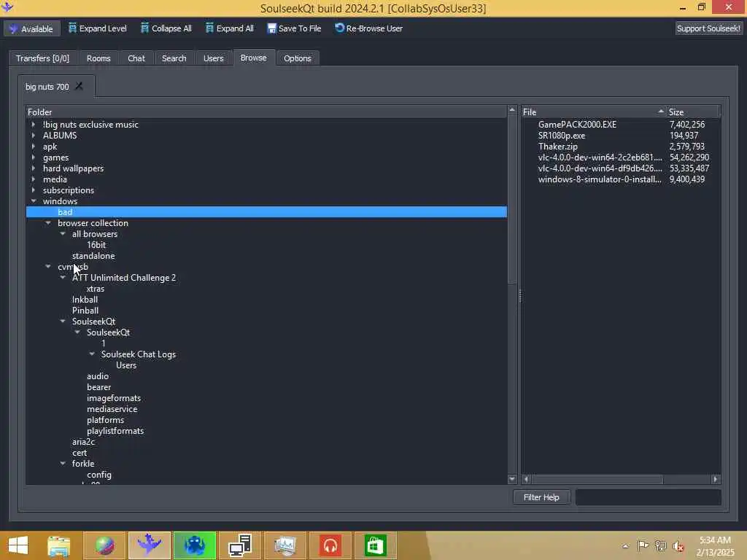Sort by the Size column header
This screenshot has width=747, height=560.
[693, 112]
